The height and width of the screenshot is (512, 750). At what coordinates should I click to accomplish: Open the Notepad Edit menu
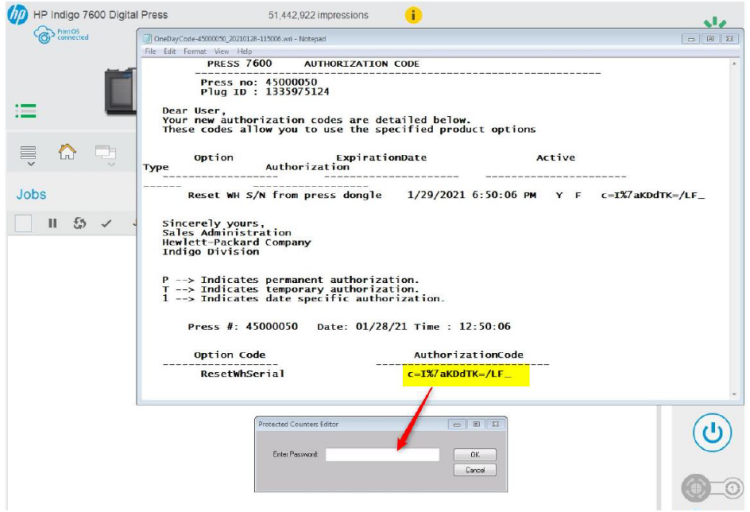[169, 51]
